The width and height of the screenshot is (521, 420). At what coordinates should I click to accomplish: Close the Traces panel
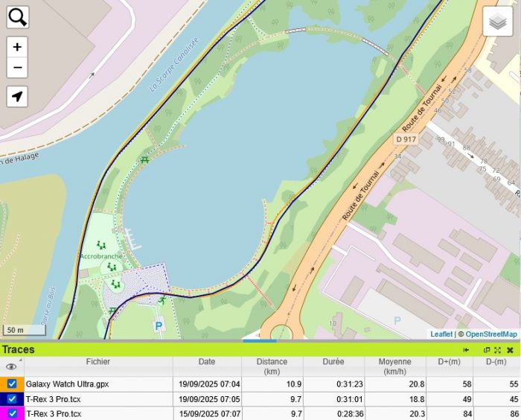pos(510,350)
